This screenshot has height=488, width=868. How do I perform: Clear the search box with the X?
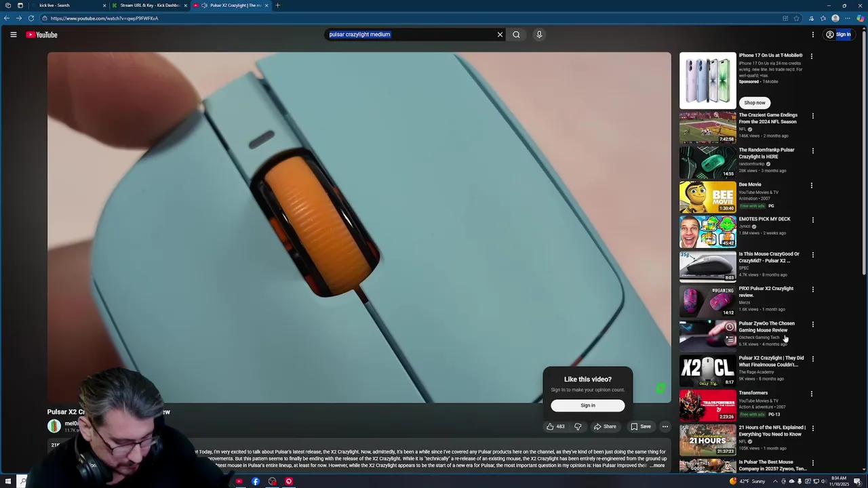[x=500, y=35]
